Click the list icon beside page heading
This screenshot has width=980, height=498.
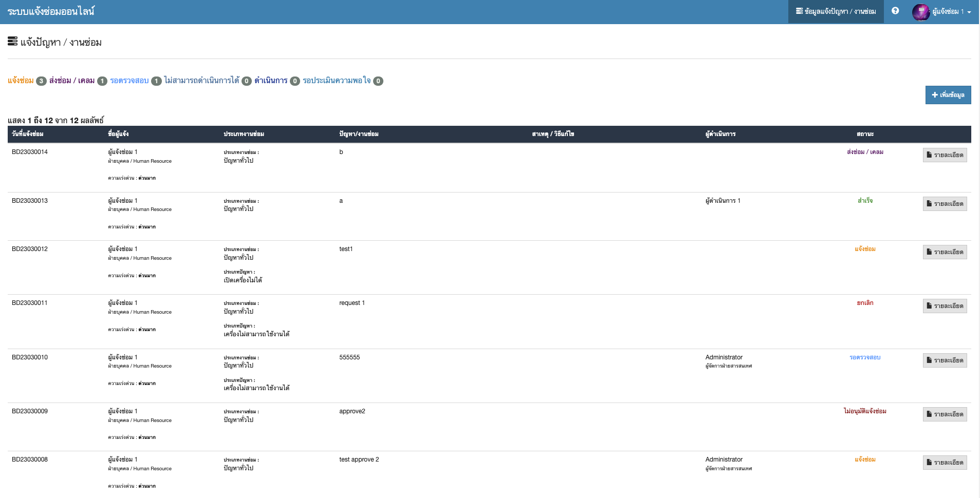click(13, 42)
